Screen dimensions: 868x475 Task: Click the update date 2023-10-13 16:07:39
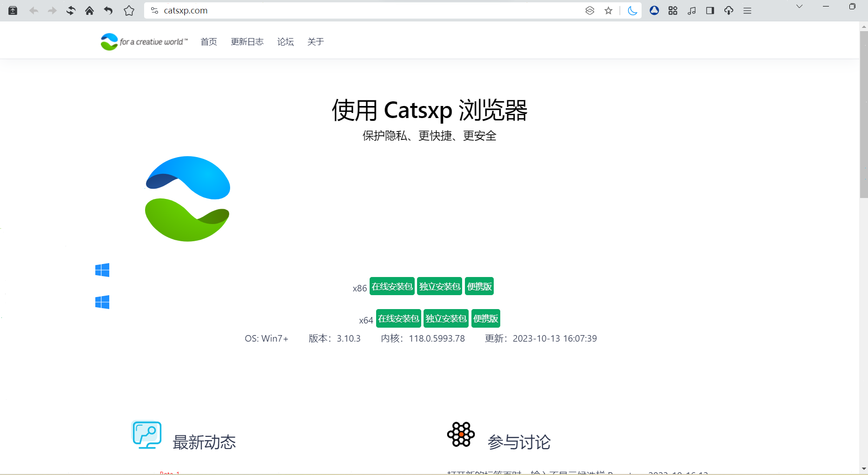pyautogui.click(x=555, y=338)
